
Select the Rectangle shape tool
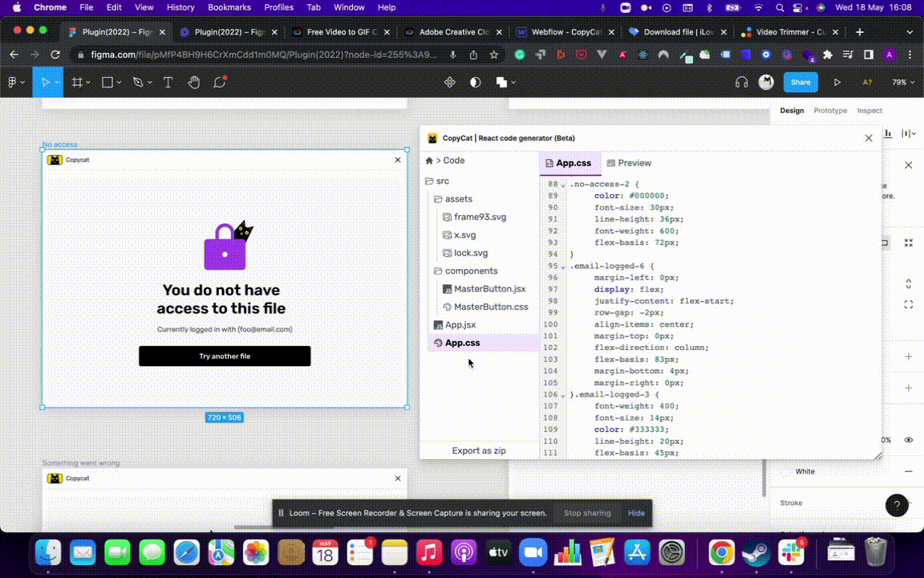(x=107, y=83)
